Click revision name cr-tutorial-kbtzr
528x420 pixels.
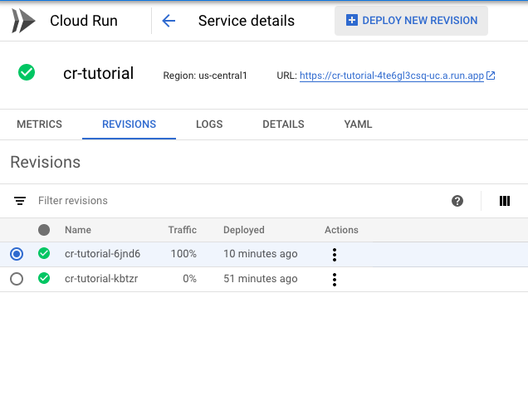[101, 279]
